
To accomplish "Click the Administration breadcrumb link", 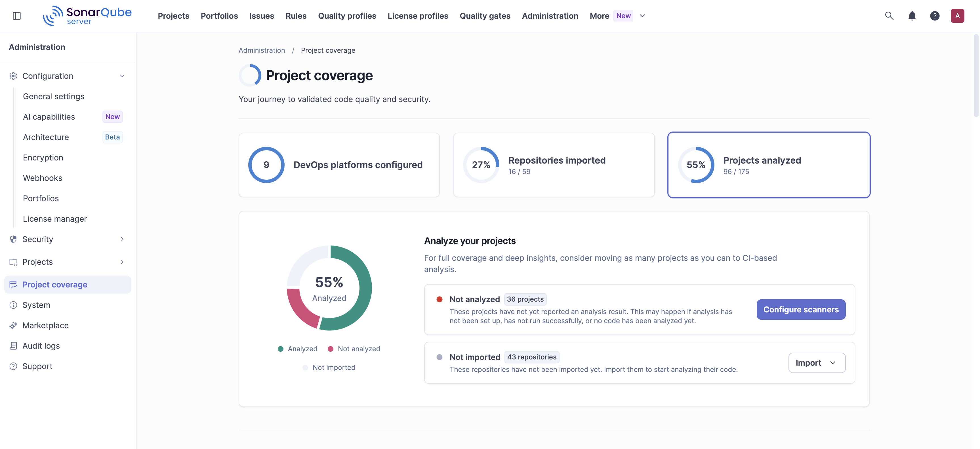I will tap(261, 50).
